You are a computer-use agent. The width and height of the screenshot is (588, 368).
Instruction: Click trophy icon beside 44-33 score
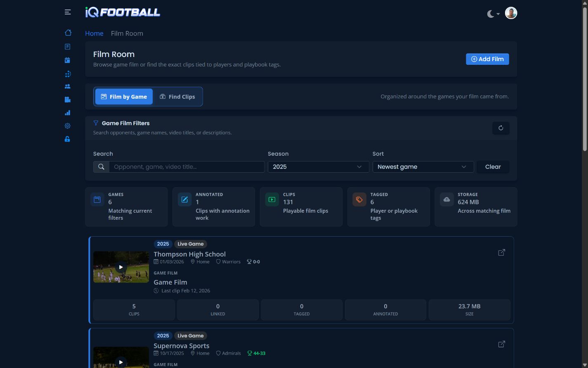pos(249,353)
